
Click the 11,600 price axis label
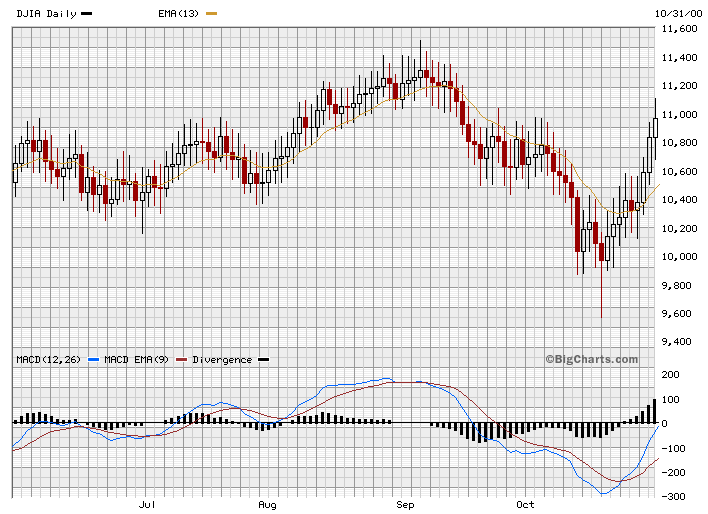pos(682,29)
